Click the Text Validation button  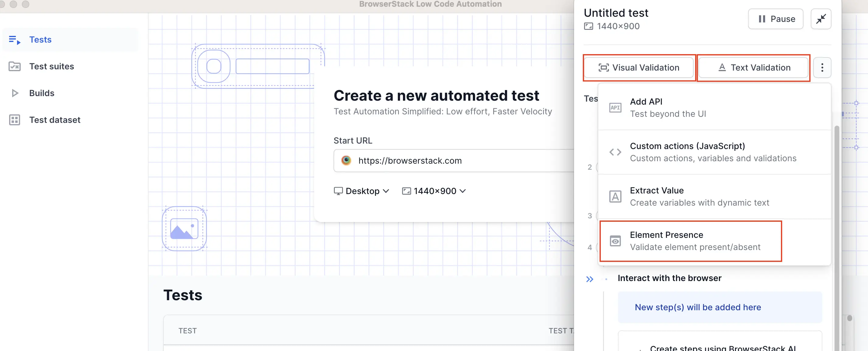click(753, 68)
